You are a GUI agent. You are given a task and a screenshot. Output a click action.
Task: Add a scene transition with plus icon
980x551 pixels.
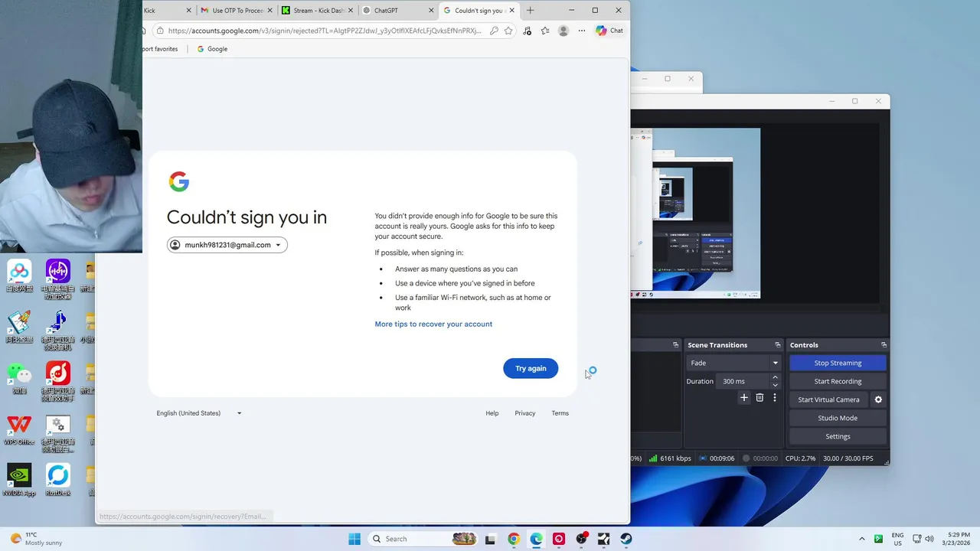(x=743, y=398)
